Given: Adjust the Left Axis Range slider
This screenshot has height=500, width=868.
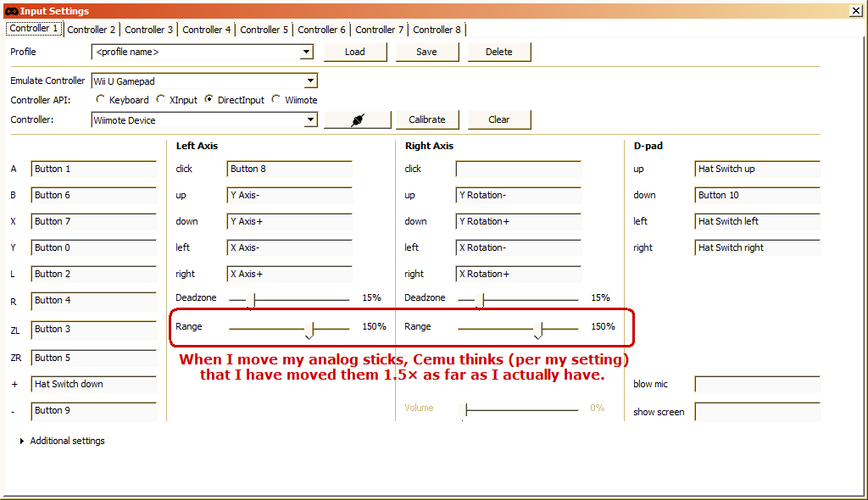Looking at the screenshot, I should pyautogui.click(x=309, y=330).
